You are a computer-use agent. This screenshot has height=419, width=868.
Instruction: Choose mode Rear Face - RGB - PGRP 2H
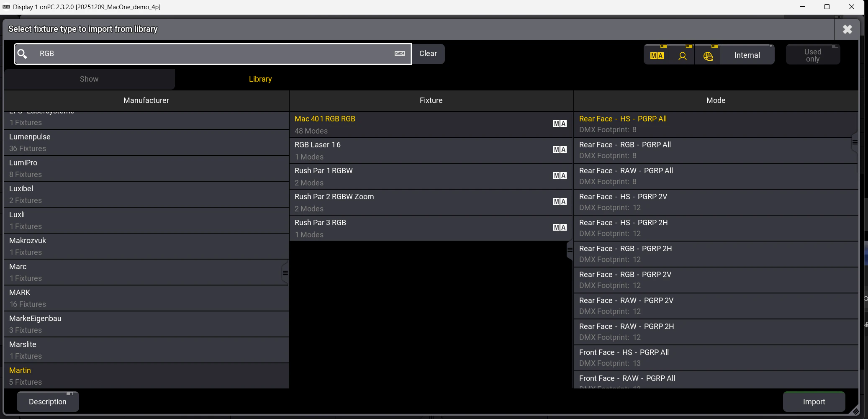pos(716,254)
